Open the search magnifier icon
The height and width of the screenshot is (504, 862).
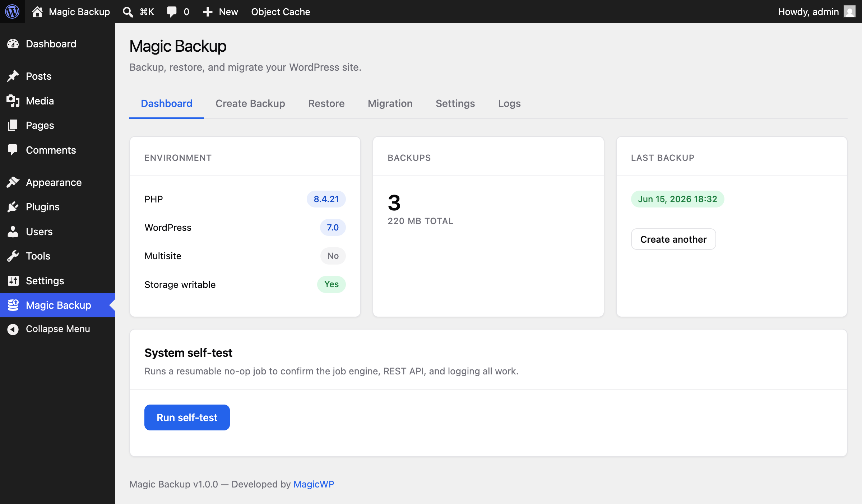(128, 12)
